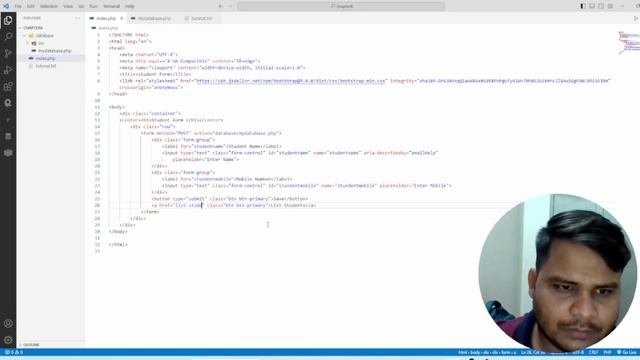This screenshot has width=640, height=360.
Task: Change language mode via PHP status item
Action: pyautogui.click(x=607, y=352)
